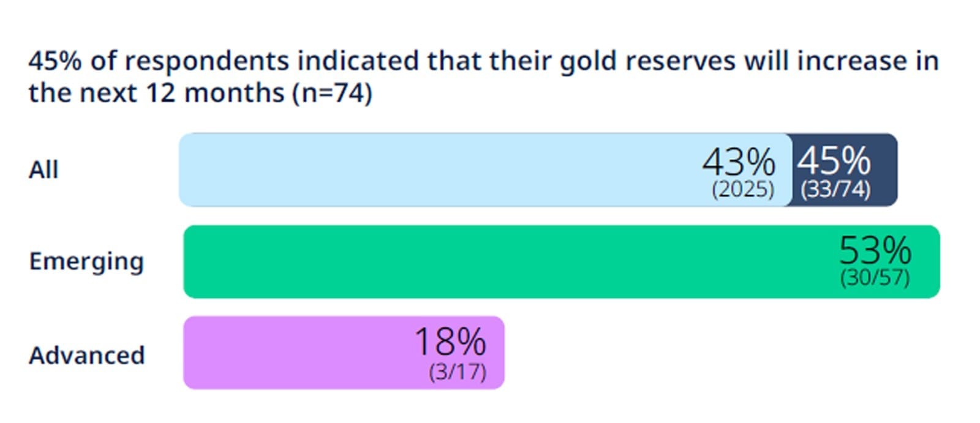This screenshot has height=423, width=980.
Task: Click the '(n=74)' text in the title
Action: click(332, 93)
